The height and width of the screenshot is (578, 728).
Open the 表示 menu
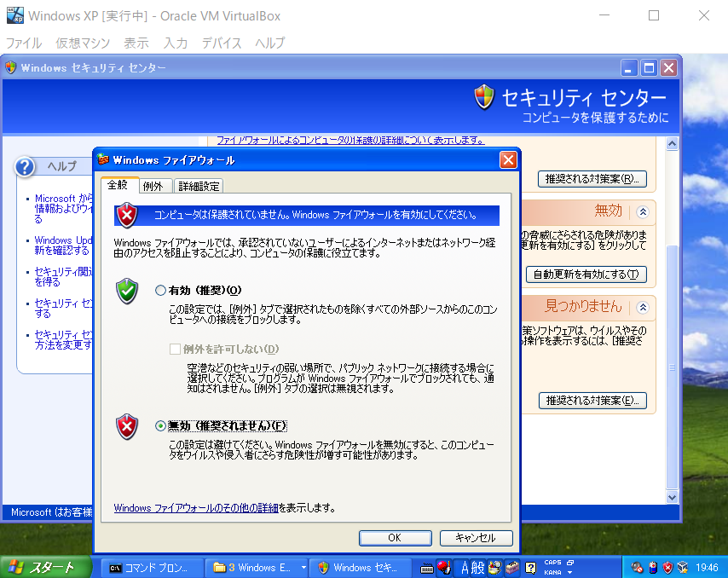[136, 43]
